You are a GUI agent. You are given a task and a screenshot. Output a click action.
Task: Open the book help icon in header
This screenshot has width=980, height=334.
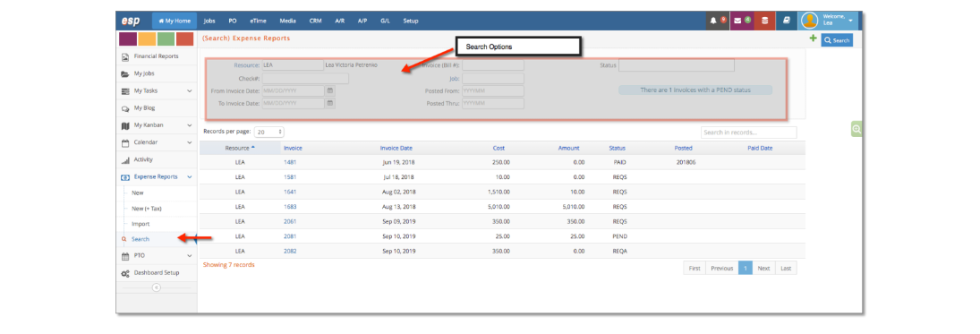(x=787, y=21)
